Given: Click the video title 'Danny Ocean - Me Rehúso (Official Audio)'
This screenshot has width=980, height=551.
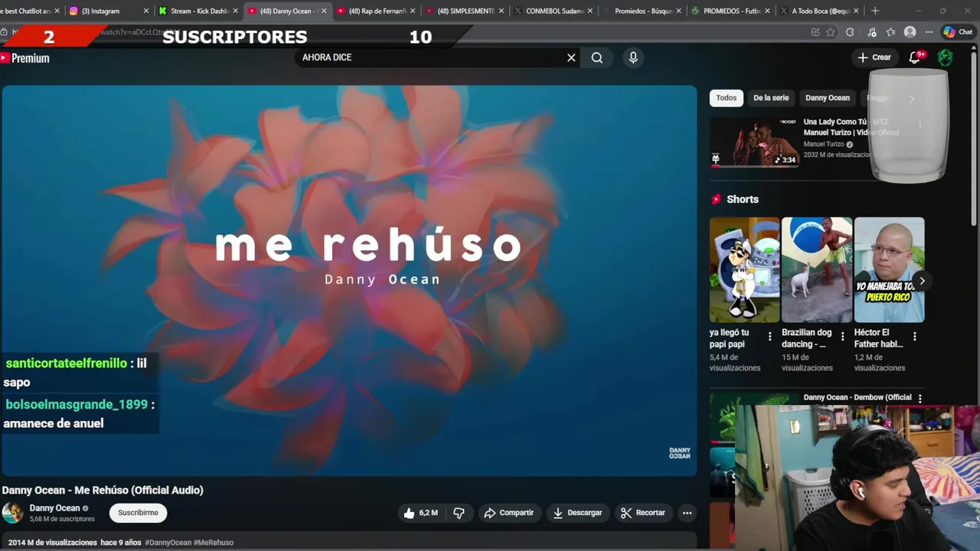Looking at the screenshot, I should click(x=103, y=490).
